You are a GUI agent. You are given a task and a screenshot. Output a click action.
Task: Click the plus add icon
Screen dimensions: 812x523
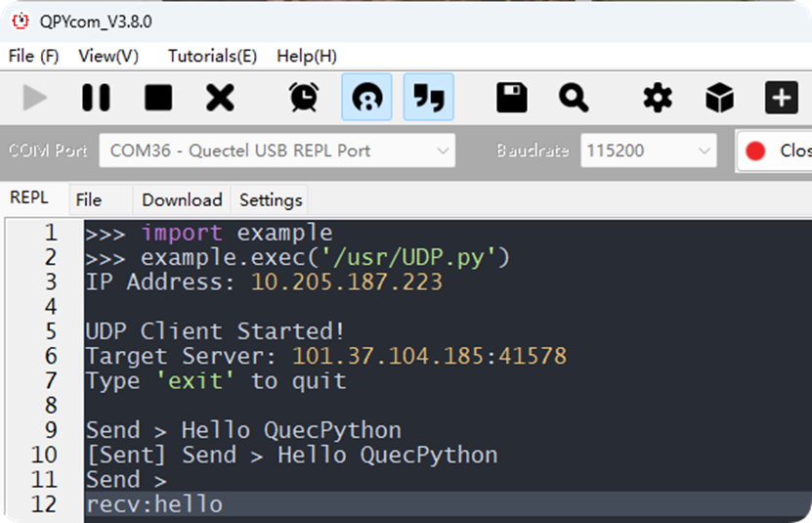[x=781, y=98]
